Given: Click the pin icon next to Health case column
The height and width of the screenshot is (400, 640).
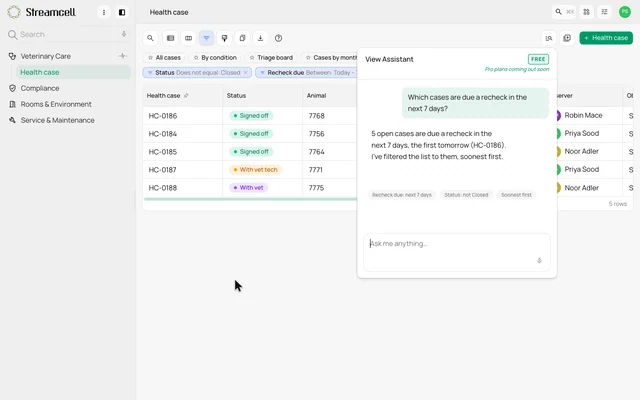Looking at the screenshot, I should pyautogui.click(x=186, y=96).
